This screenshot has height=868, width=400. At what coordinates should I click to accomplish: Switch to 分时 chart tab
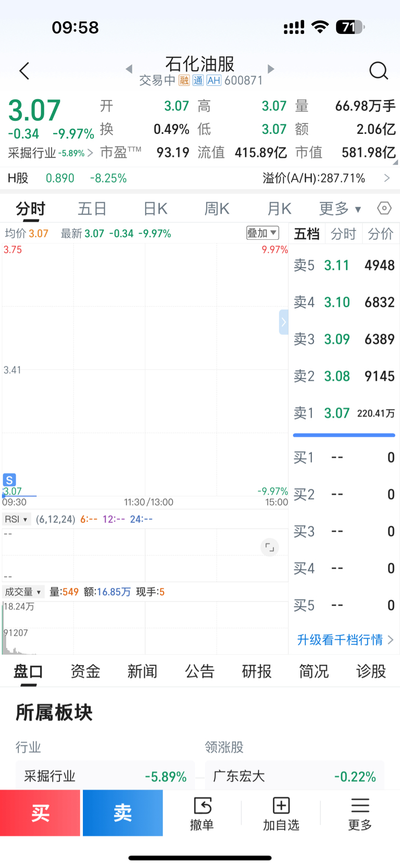point(31,209)
